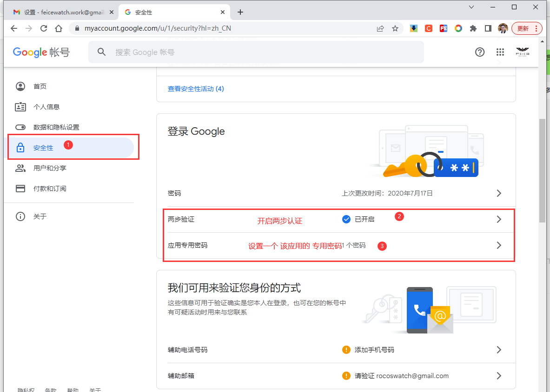Open the help question mark icon
The width and height of the screenshot is (550, 392).
pyautogui.click(x=480, y=52)
